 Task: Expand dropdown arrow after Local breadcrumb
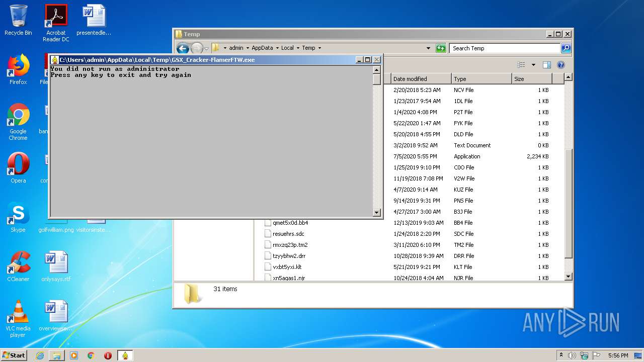point(298,48)
